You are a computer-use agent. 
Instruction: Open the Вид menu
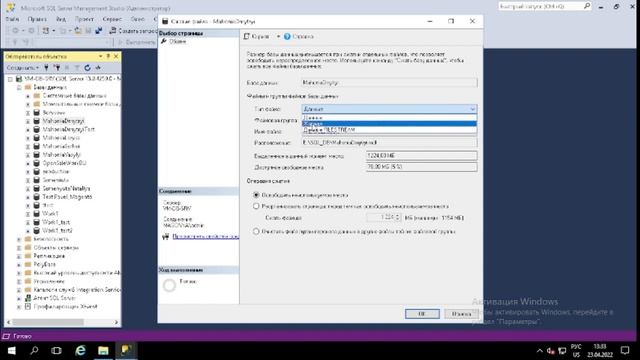(x=61, y=19)
